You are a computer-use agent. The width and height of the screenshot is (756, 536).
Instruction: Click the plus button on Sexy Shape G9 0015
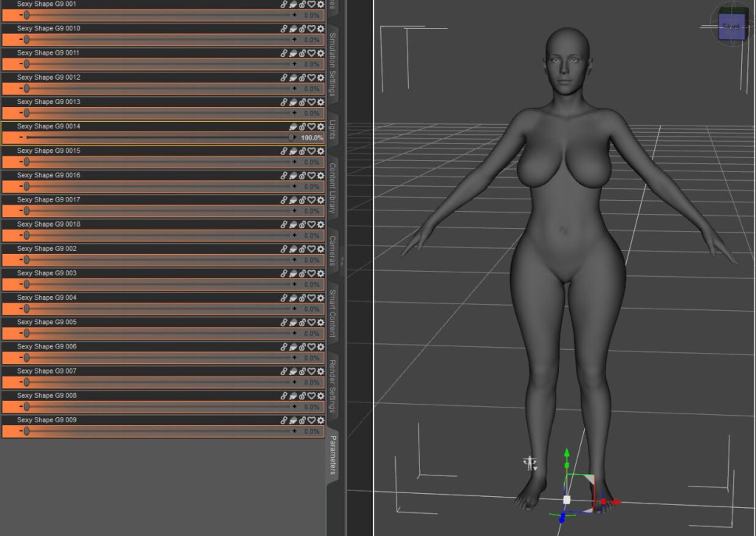pyautogui.click(x=295, y=162)
